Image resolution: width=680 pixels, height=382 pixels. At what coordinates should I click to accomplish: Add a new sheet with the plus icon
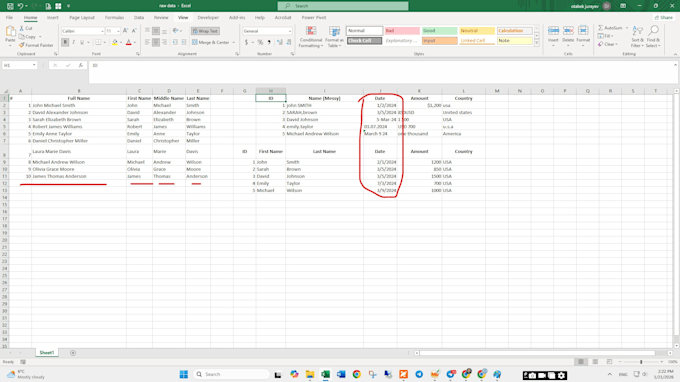coord(73,353)
